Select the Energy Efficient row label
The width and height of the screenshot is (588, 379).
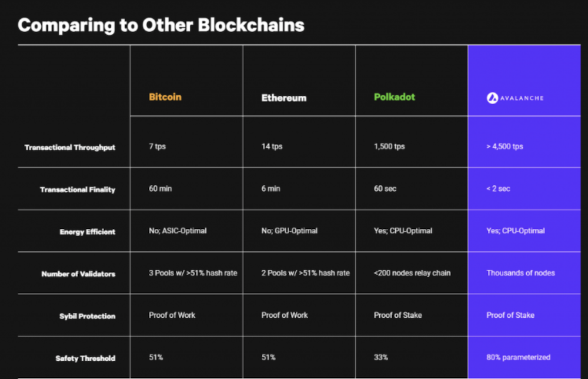tap(88, 232)
